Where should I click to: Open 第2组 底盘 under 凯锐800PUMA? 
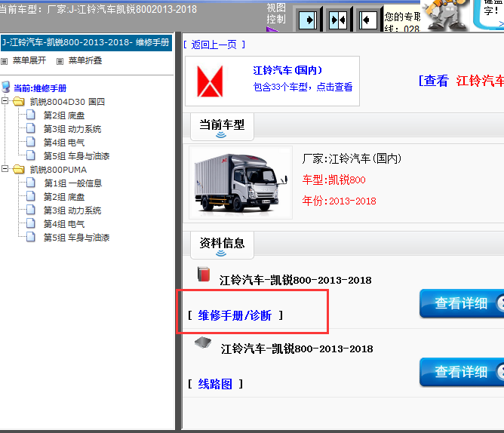pyautogui.click(x=64, y=197)
